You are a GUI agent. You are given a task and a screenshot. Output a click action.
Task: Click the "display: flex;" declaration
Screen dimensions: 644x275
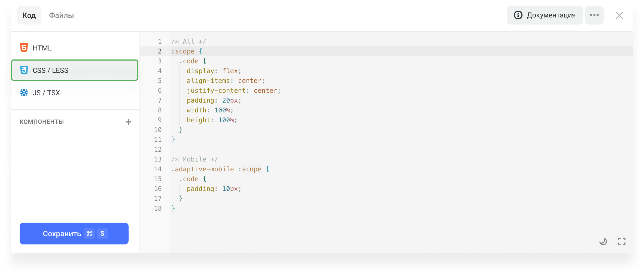click(x=214, y=71)
